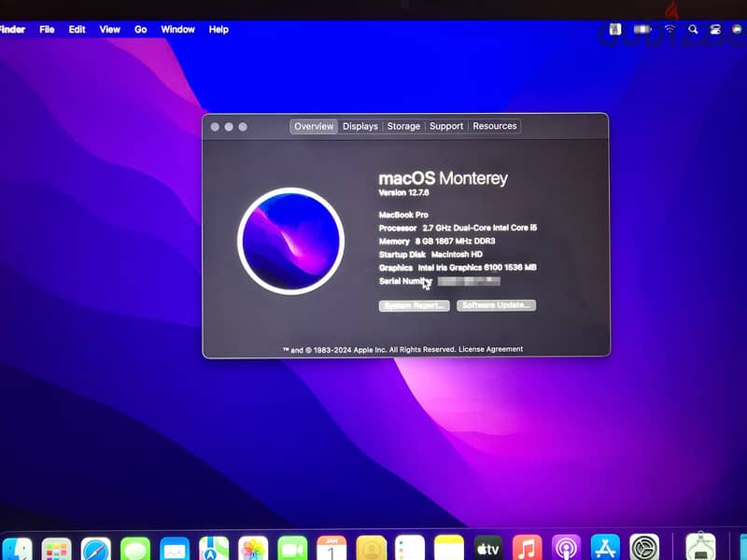Open the Edit menu

(x=77, y=30)
